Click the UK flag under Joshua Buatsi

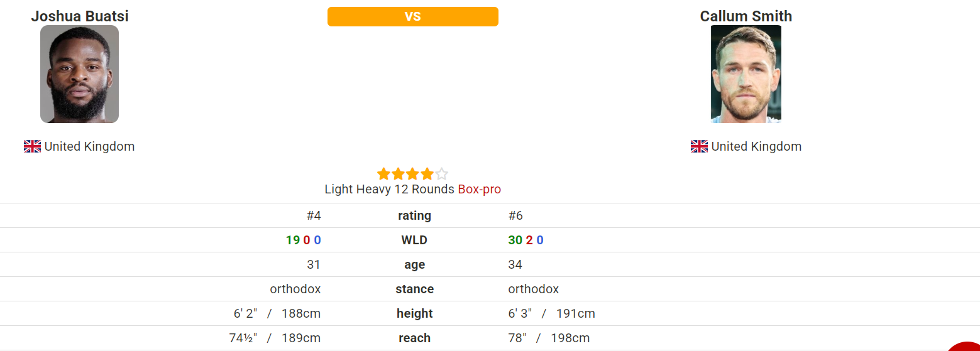pos(32,146)
